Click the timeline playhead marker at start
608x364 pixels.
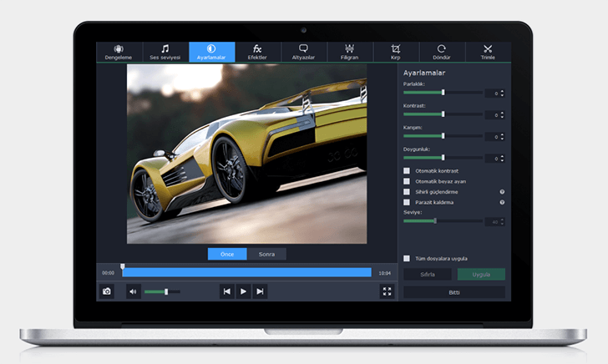click(x=123, y=266)
